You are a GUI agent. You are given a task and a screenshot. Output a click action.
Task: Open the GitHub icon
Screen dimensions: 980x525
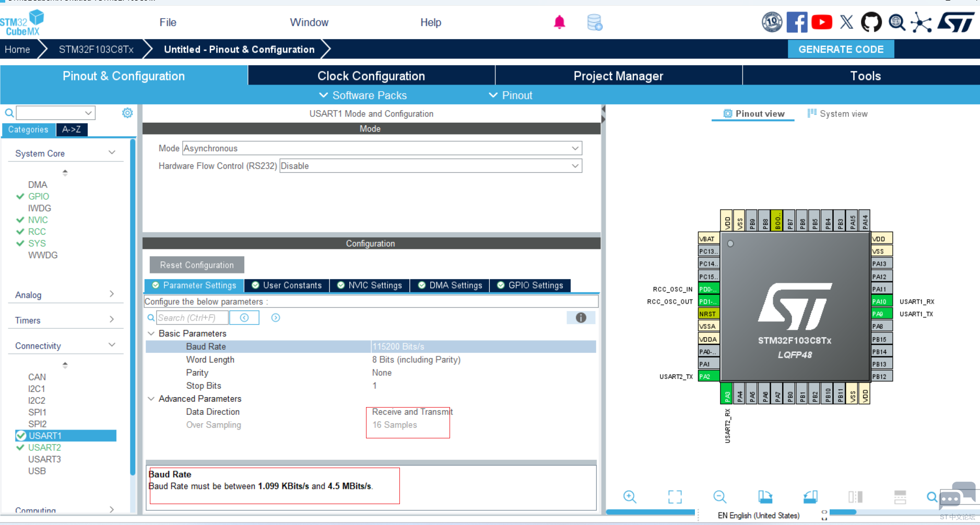(x=871, y=22)
